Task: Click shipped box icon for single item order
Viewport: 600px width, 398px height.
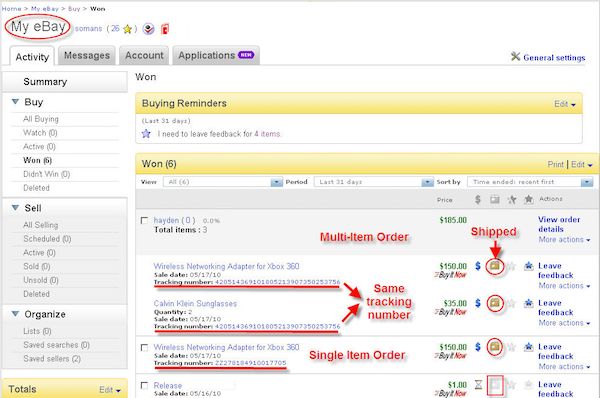Action: coord(495,347)
